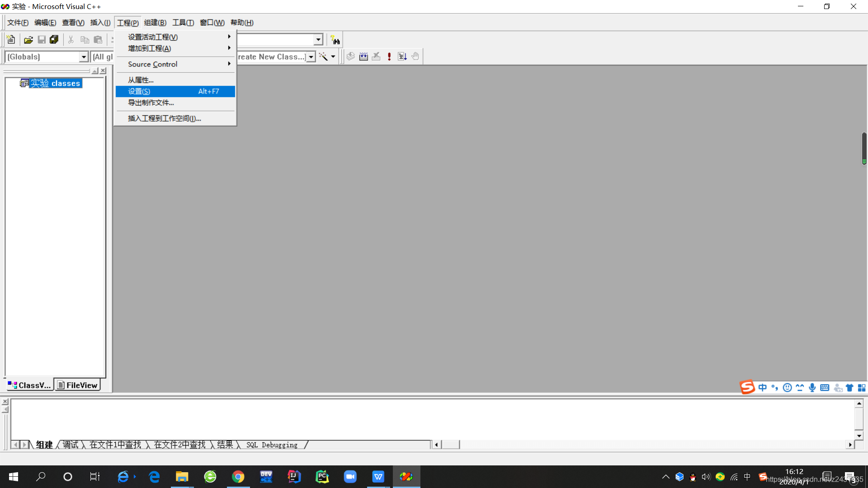This screenshot has width=868, height=488.
Task: Toggle breakpoint with the hand icon
Action: click(x=415, y=56)
